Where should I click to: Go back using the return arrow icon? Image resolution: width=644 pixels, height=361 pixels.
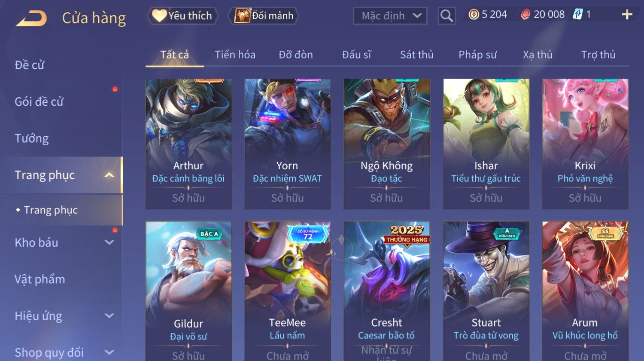click(31, 18)
